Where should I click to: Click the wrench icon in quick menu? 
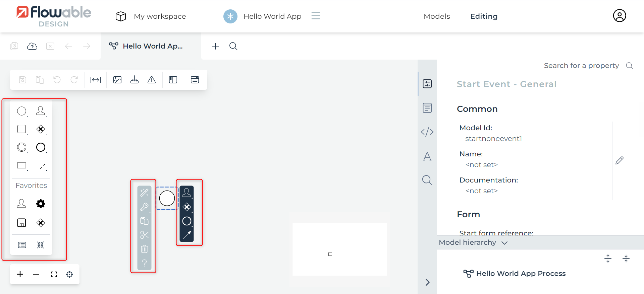tap(144, 207)
